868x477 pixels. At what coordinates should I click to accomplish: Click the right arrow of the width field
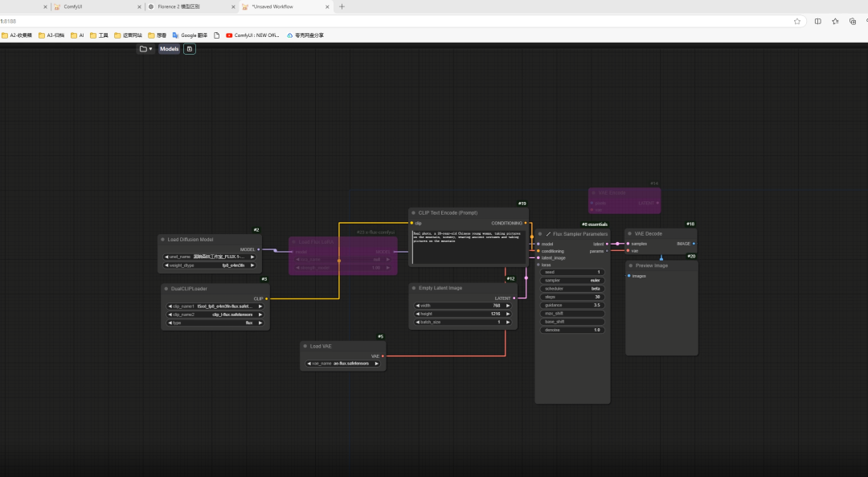point(509,306)
